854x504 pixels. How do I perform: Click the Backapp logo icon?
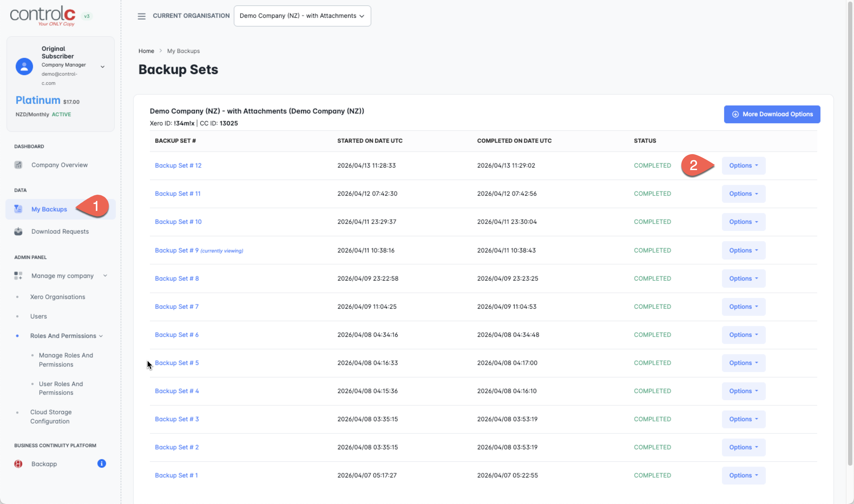(x=18, y=464)
